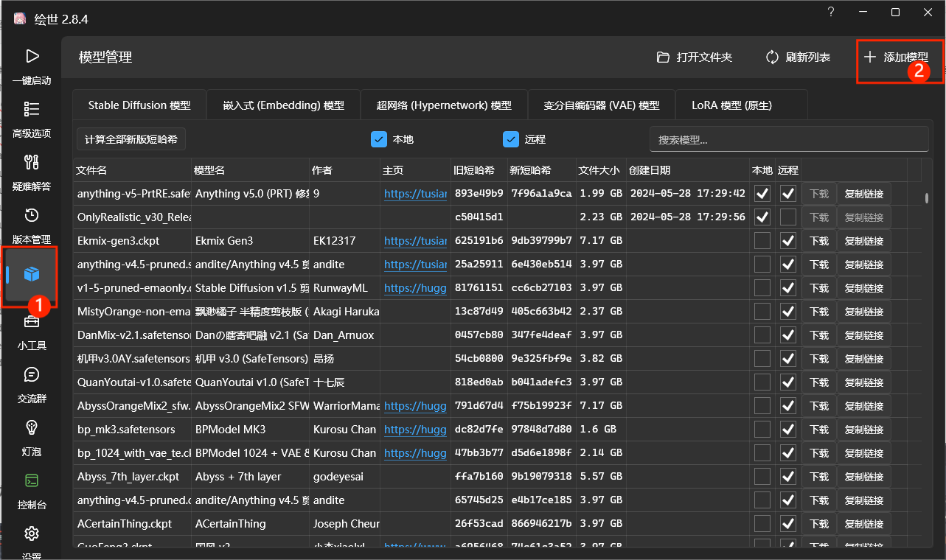This screenshot has width=946, height=560.
Task: Select model name ACertainThing cell
Action: pos(250,524)
